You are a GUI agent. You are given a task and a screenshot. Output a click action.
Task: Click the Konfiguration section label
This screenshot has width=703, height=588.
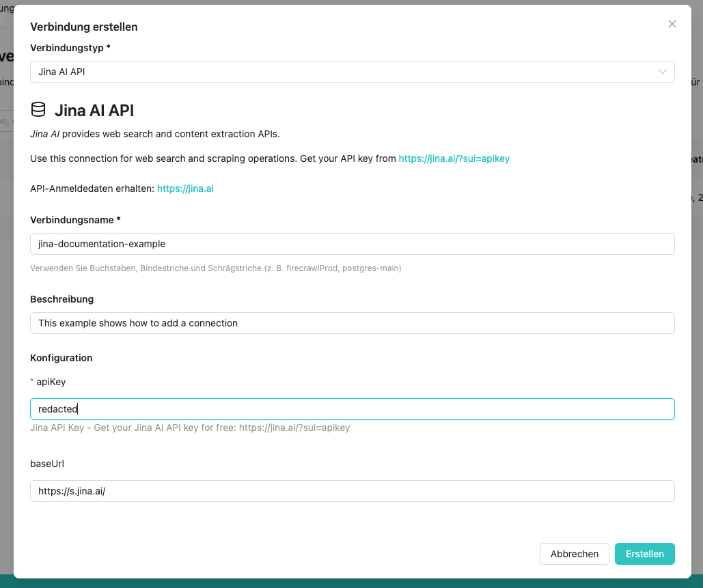61,358
